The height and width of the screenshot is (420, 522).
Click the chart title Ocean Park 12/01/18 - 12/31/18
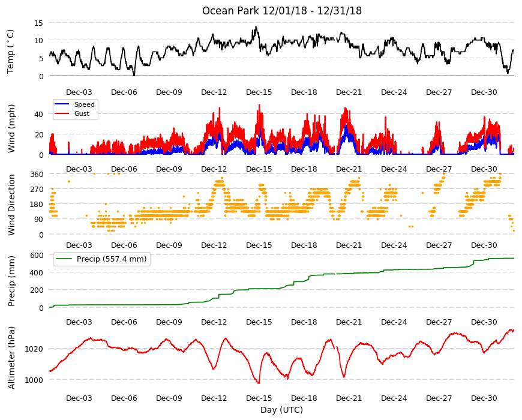tap(281, 11)
